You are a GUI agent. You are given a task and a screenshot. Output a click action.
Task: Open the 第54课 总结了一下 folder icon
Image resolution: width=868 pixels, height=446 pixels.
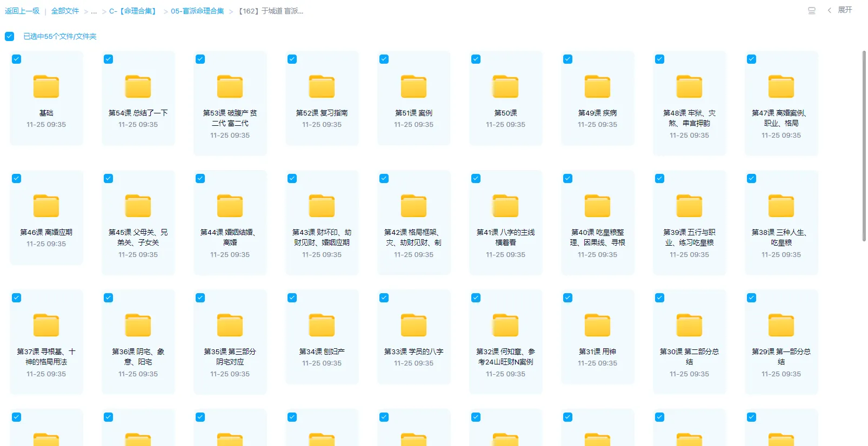pos(138,86)
